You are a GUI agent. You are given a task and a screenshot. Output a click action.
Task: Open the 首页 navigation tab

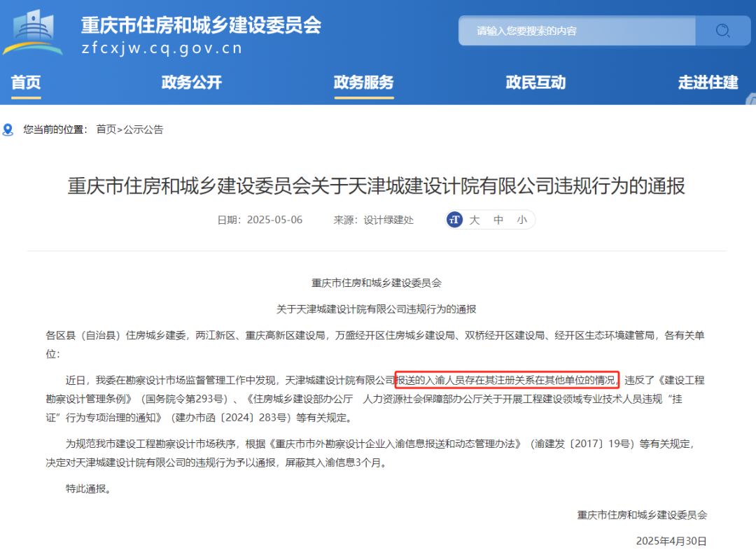pyautogui.click(x=26, y=83)
